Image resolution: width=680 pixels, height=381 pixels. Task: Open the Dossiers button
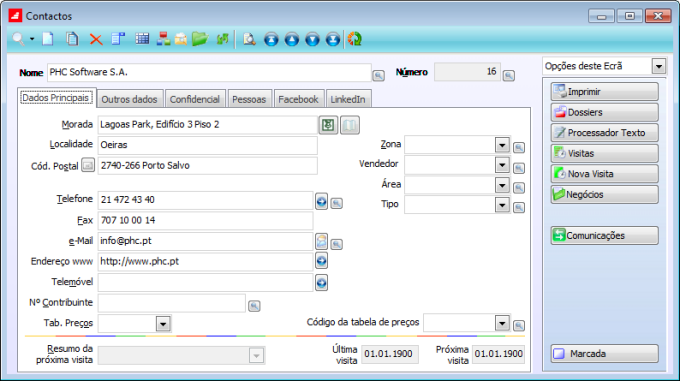[605, 112]
